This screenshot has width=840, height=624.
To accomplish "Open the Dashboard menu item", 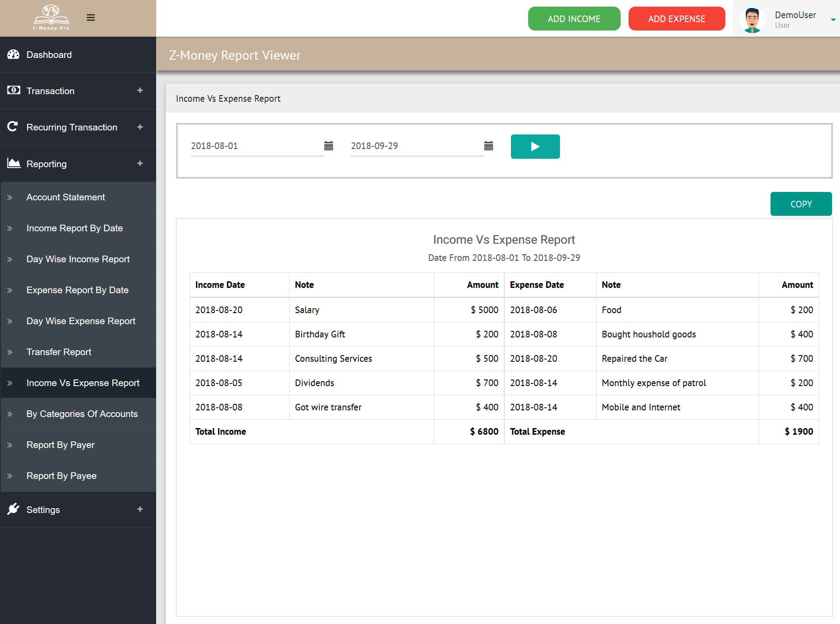I will click(x=78, y=54).
